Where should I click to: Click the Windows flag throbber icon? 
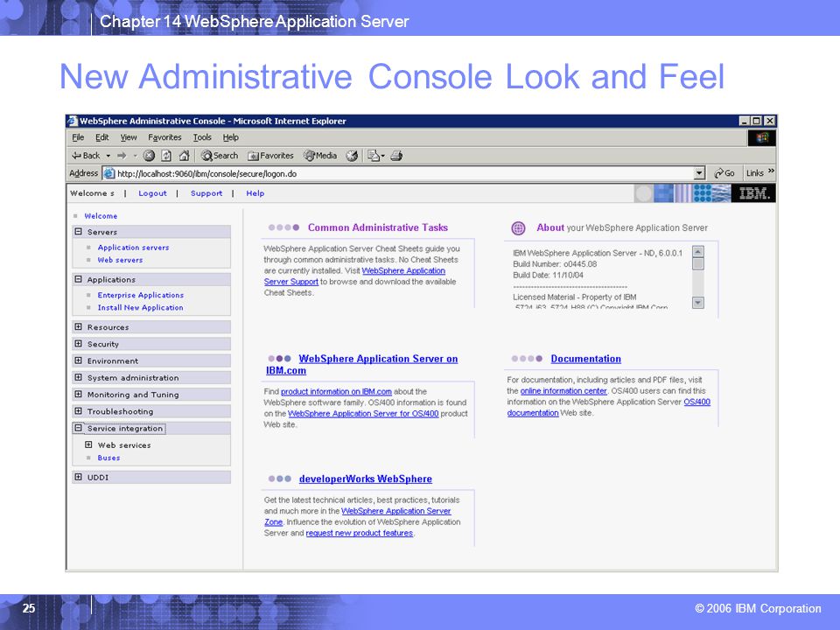coord(761,138)
